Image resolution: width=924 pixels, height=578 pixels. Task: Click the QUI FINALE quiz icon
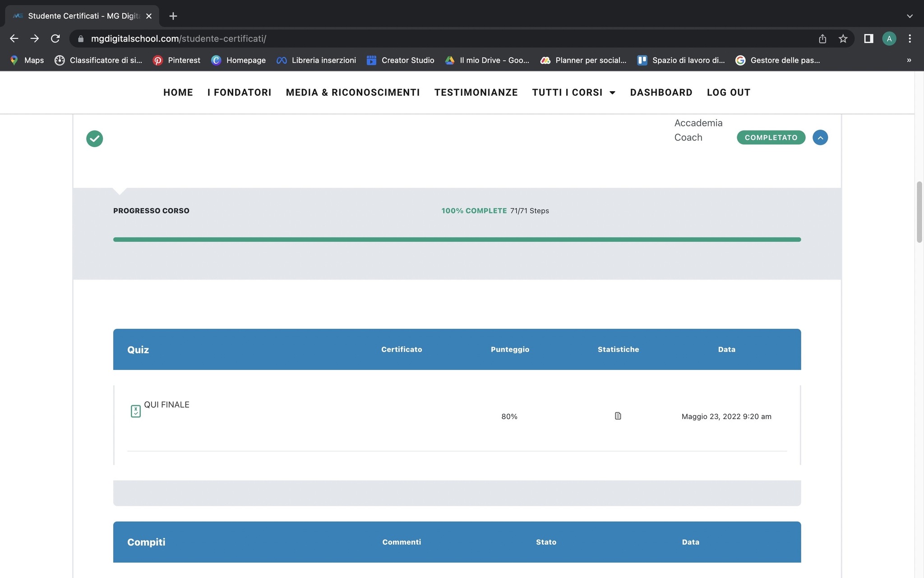pyautogui.click(x=135, y=411)
